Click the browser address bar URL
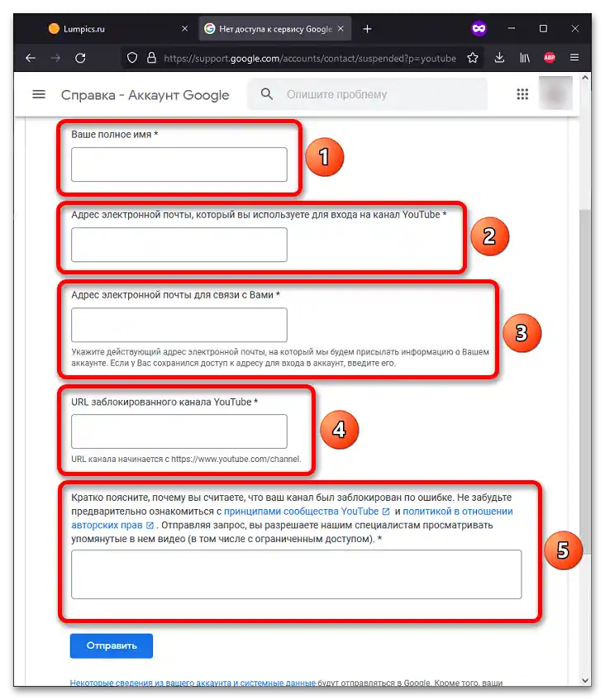 (310, 59)
